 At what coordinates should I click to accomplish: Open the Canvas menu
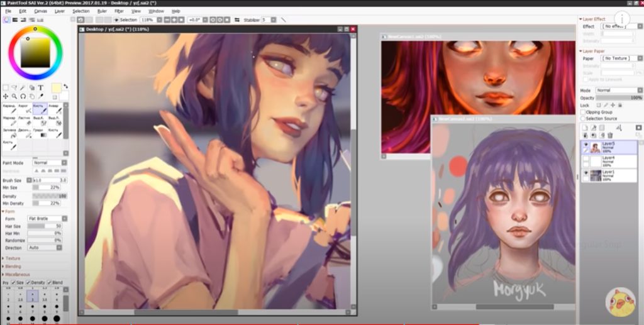pyautogui.click(x=40, y=11)
